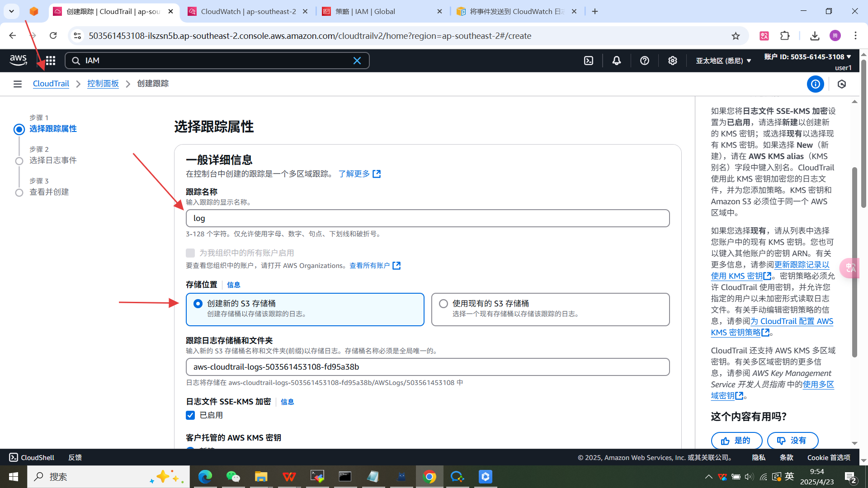Click the thumbs-up 是的 feedback button
Screen dimensions: 868x488
(x=736, y=441)
